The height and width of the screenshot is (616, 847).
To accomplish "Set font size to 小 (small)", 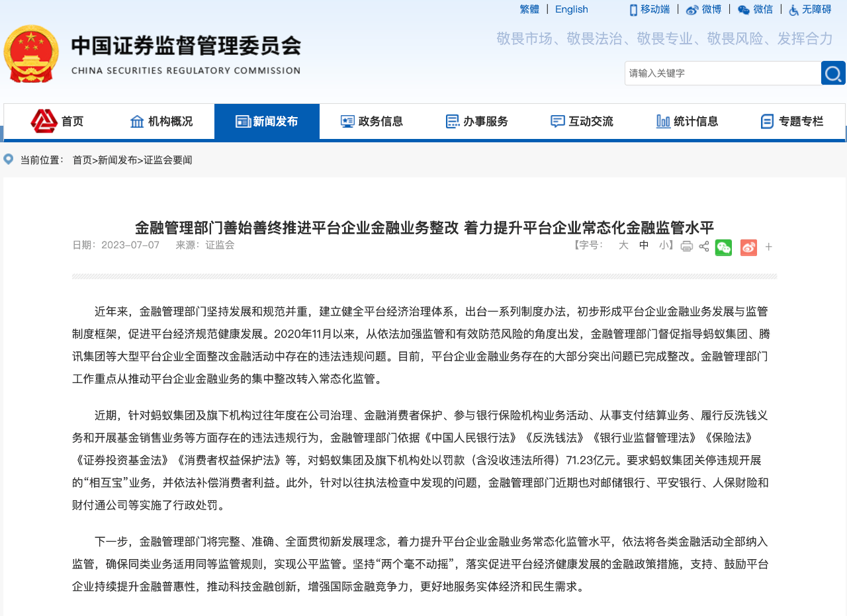I will [x=664, y=245].
